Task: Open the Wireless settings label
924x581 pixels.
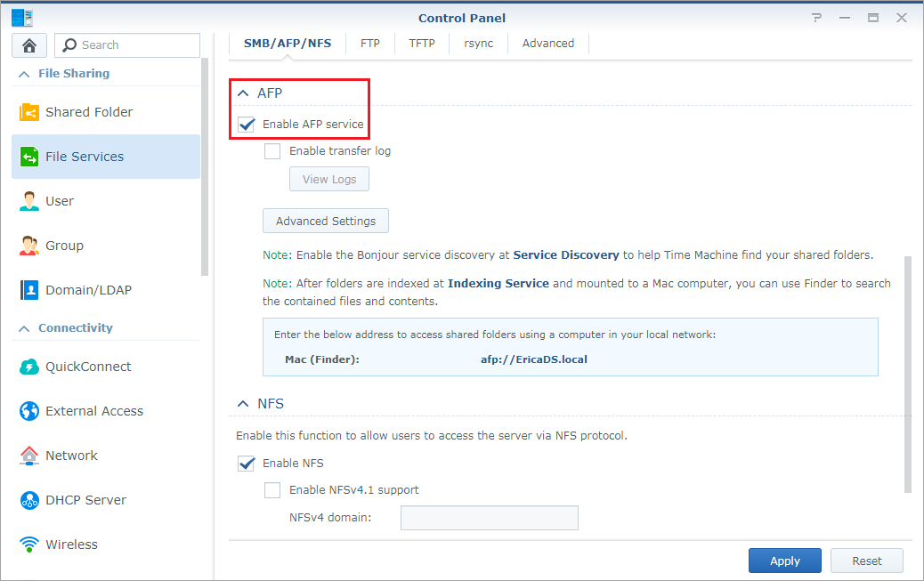Action: tap(71, 545)
